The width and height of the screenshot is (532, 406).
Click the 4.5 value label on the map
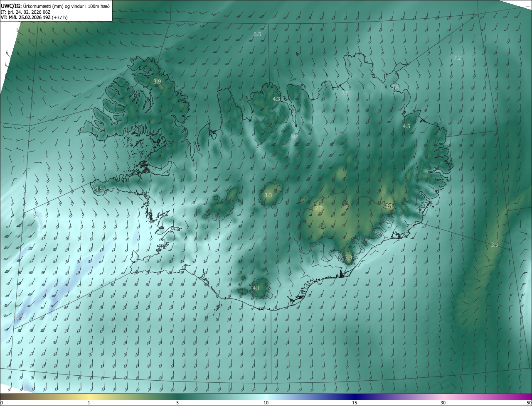406,126
